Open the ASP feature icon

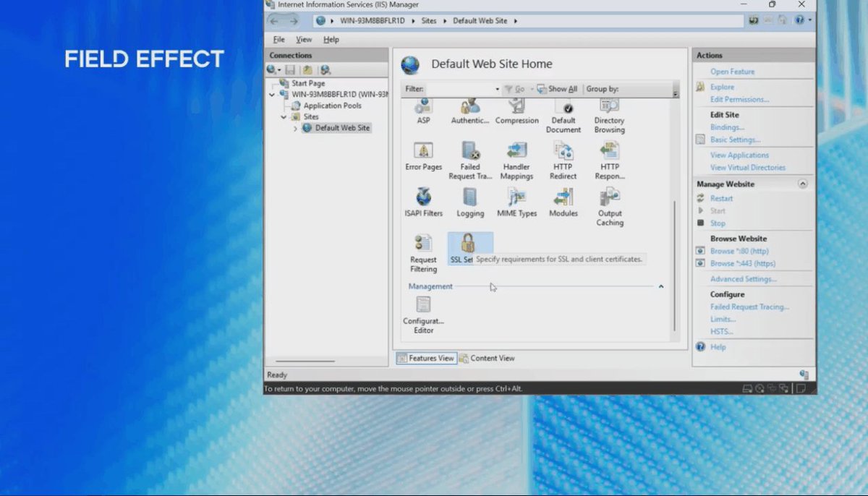click(423, 108)
